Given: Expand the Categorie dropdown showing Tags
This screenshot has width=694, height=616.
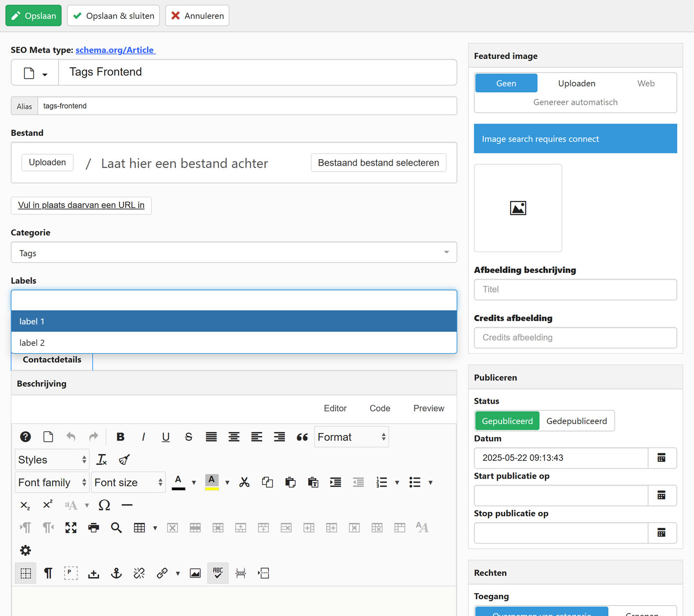Looking at the screenshot, I should [x=233, y=253].
